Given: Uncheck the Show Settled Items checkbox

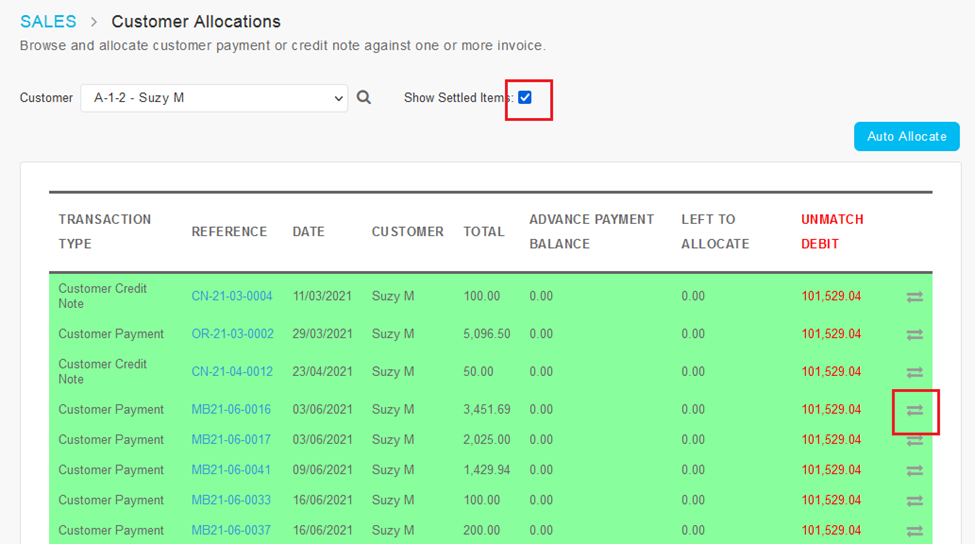Looking at the screenshot, I should click(525, 97).
